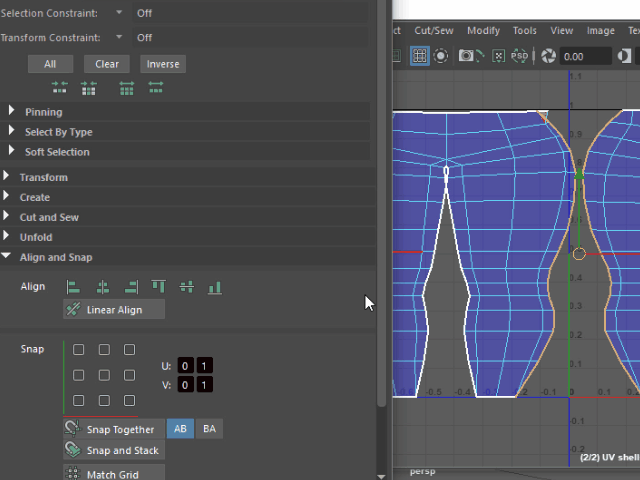Image resolution: width=640 pixels, height=480 pixels.
Task: Click the Inverse selection button
Action: point(163,64)
